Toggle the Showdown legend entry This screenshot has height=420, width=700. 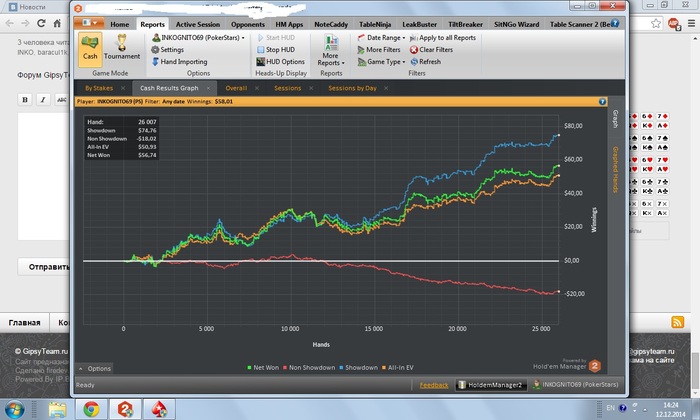(x=358, y=368)
